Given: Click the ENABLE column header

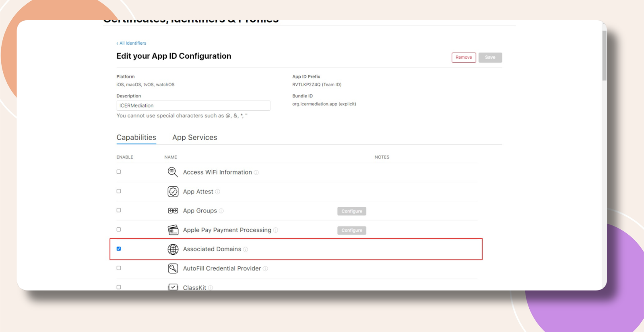Looking at the screenshot, I should (125, 157).
